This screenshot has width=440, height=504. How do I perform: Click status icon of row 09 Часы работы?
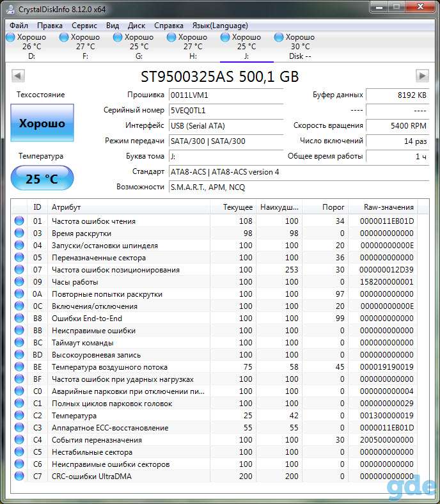[x=19, y=281]
